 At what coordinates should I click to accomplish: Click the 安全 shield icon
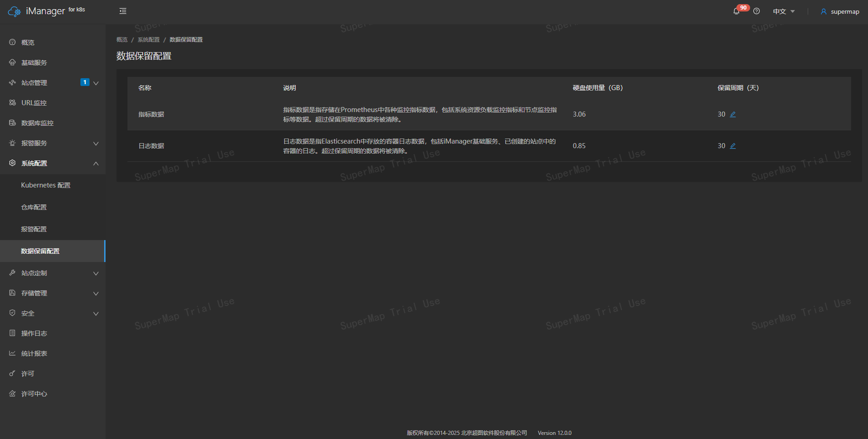coord(12,313)
